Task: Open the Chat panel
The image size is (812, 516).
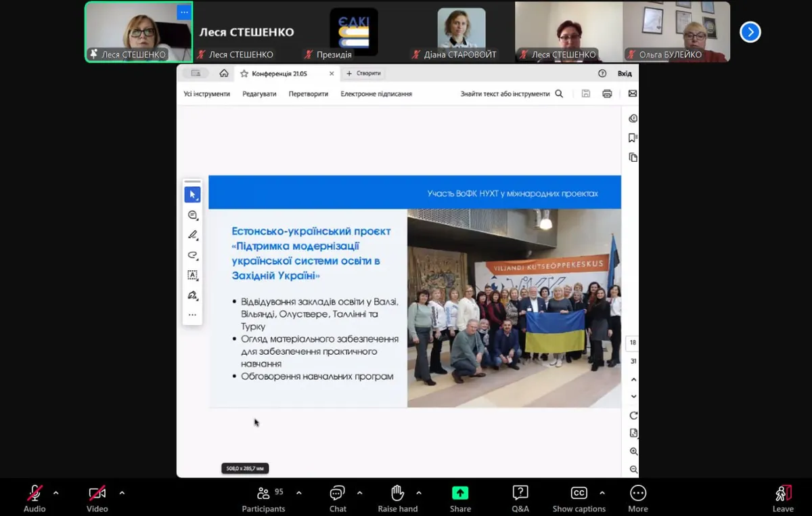Action: click(338, 498)
